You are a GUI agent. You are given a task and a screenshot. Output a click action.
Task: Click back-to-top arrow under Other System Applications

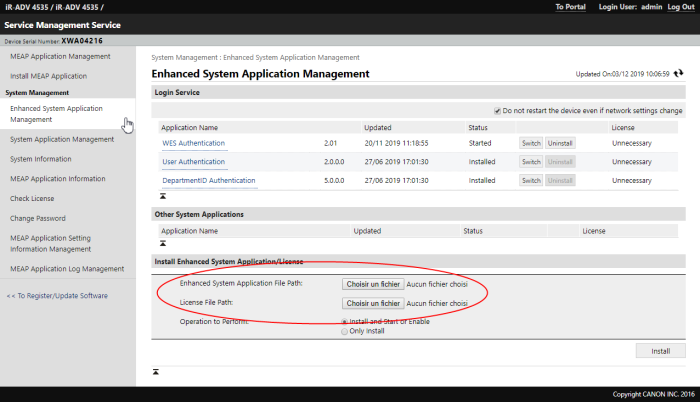[x=163, y=243]
